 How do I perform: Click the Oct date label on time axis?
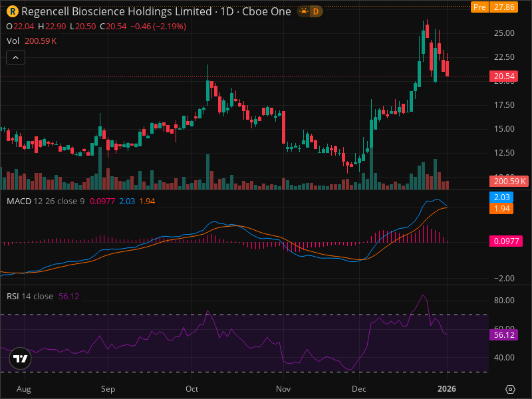(x=192, y=389)
